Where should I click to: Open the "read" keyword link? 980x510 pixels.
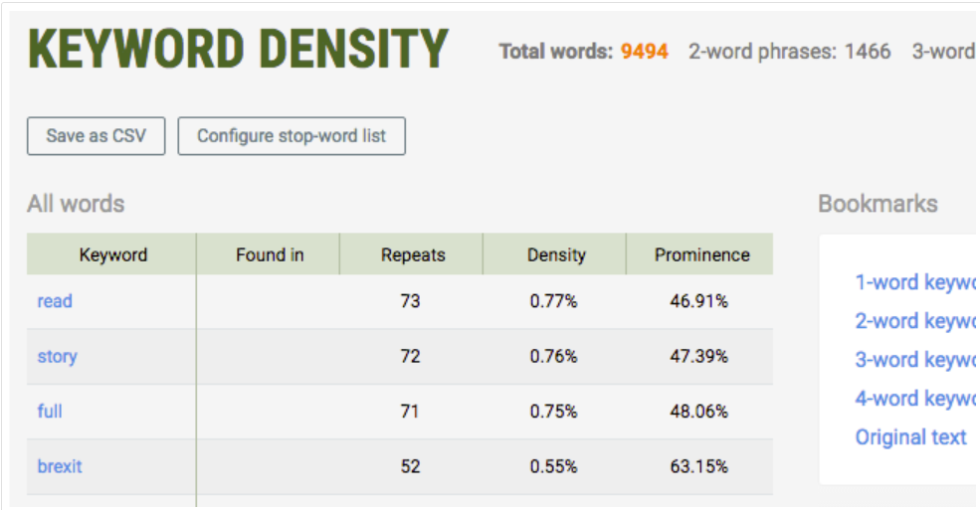[55, 301]
